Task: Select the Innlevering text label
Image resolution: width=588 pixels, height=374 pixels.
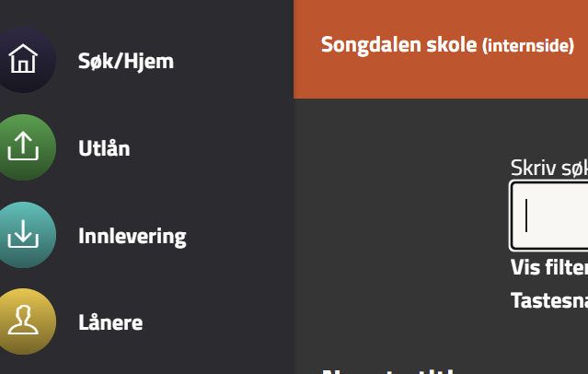Action: [133, 236]
